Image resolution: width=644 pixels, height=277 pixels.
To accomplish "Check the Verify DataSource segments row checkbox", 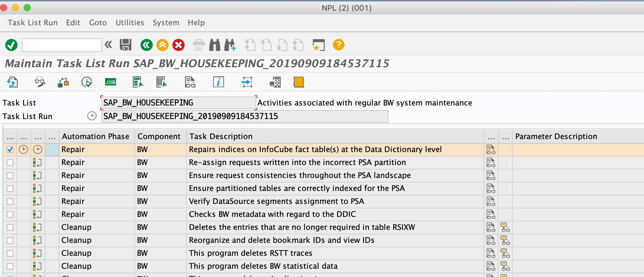I will [10, 202].
